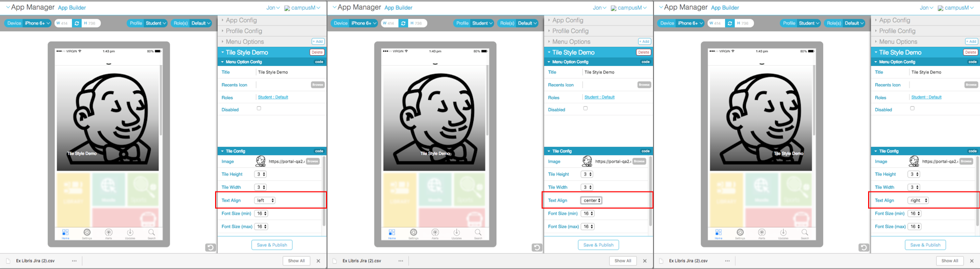Open the Device iPhone 6+ dropdown in left window
Screen dimensions: 980x269
point(37,23)
